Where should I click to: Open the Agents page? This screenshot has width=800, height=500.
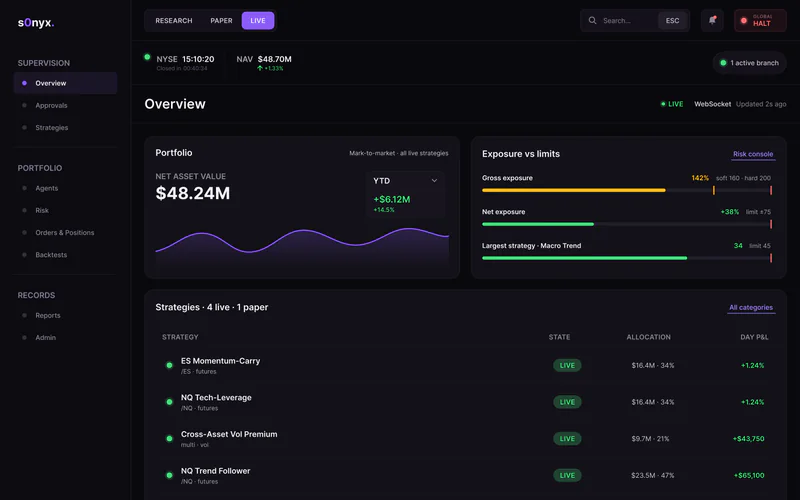pyautogui.click(x=65, y=188)
